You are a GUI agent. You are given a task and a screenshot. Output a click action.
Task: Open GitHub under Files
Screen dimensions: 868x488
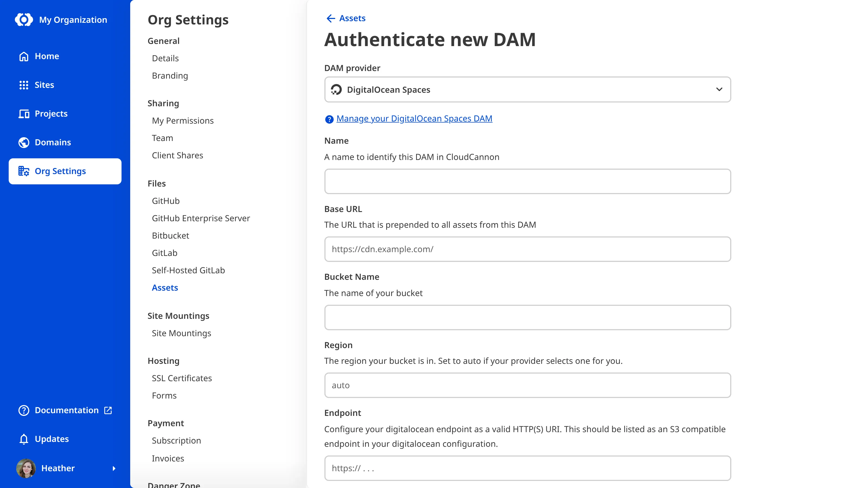coord(165,201)
